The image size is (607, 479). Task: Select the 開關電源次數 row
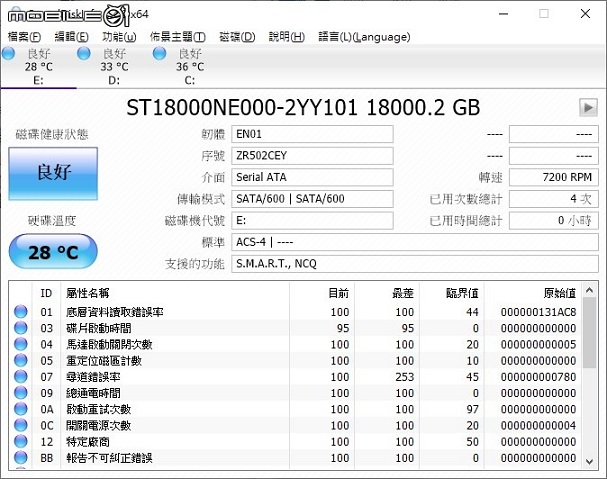click(295, 425)
